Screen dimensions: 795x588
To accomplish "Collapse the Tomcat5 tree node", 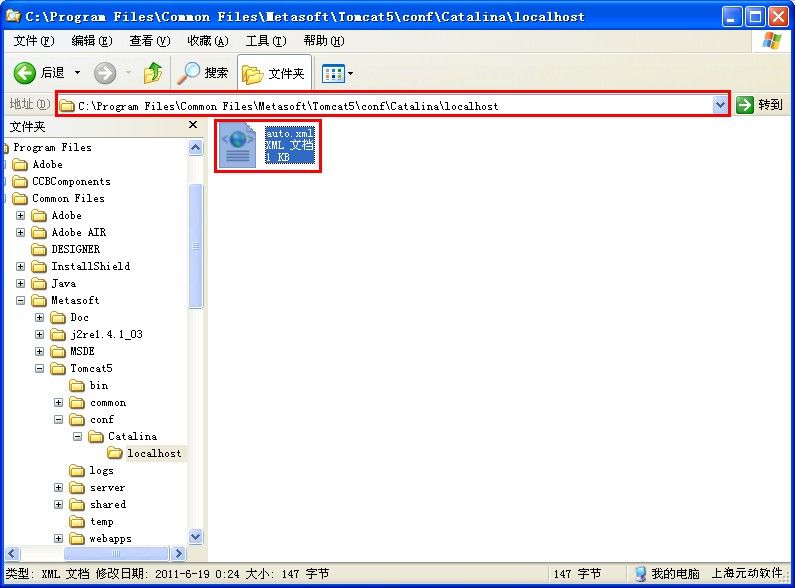I will coord(40,368).
